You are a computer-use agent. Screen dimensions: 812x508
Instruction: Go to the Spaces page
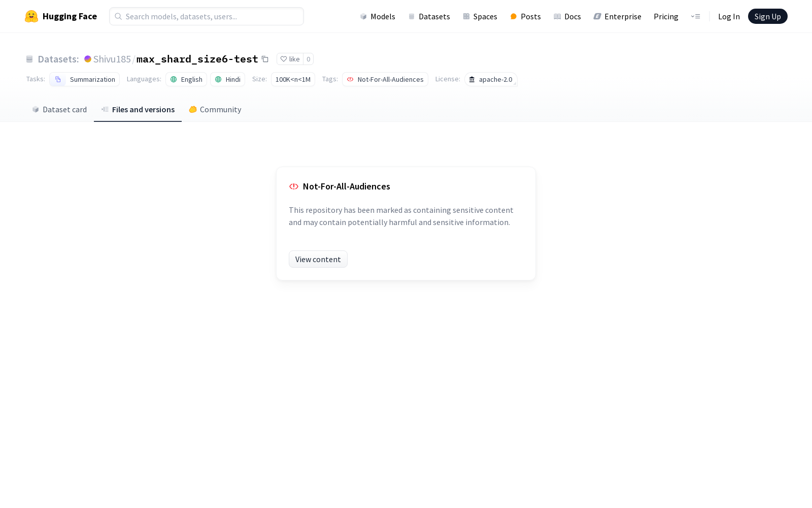point(480,16)
